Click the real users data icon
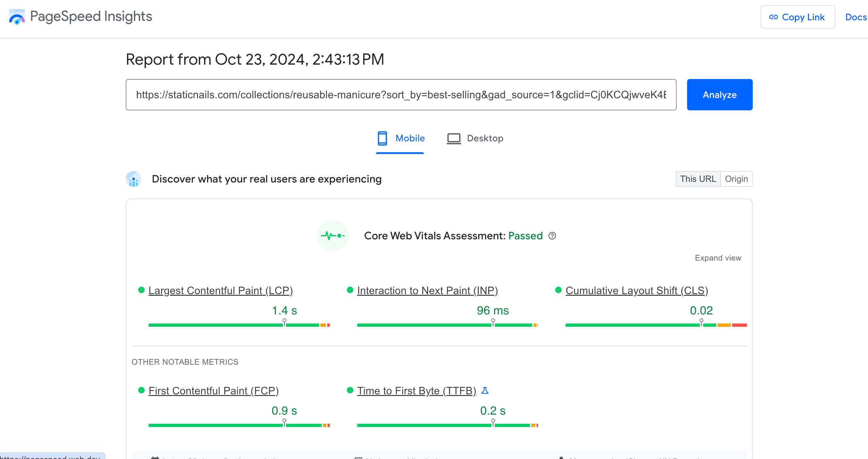Viewport: 868px width, 459px height. 134,179
